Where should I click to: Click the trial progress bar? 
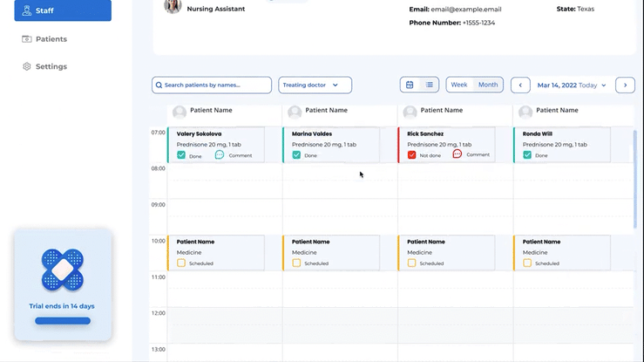point(63,321)
